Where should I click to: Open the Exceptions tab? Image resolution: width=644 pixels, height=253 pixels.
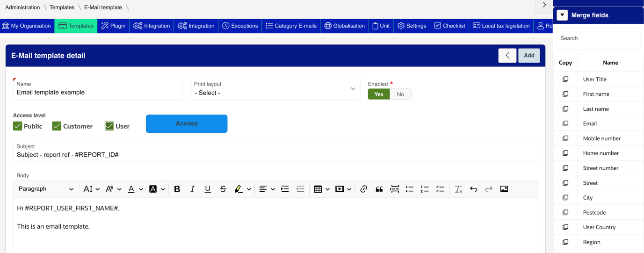tap(240, 26)
